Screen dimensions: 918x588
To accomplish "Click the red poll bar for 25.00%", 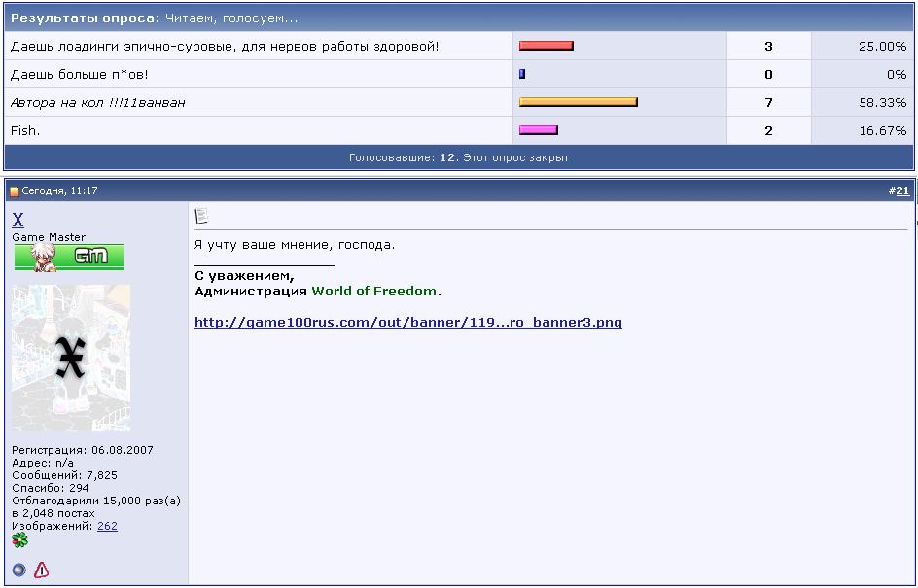I will (546, 46).
